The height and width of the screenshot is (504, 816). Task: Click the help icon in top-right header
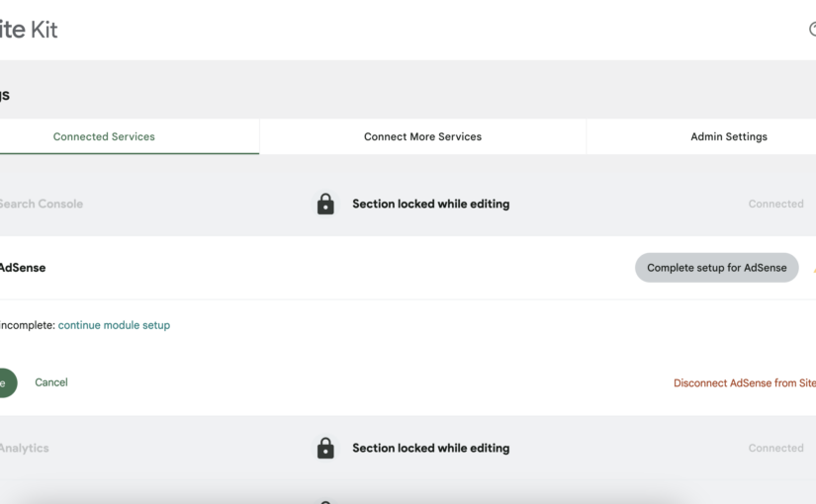812,30
